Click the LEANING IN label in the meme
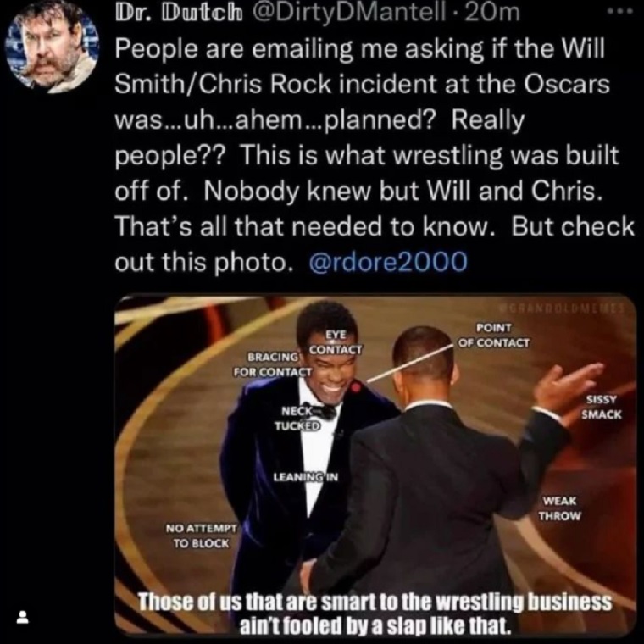The image size is (644, 644). 306,477
